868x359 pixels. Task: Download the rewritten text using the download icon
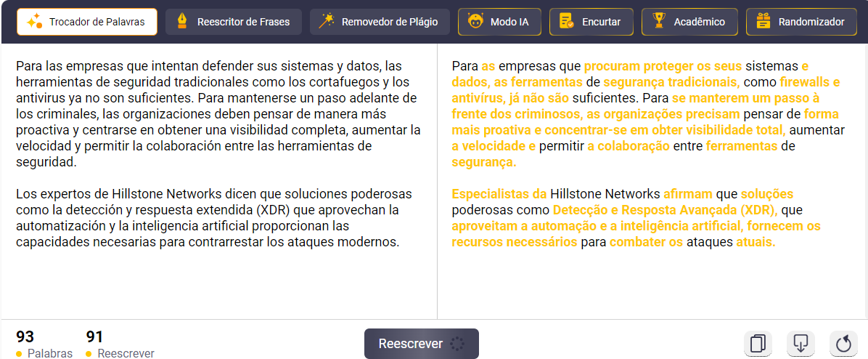click(x=801, y=343)
